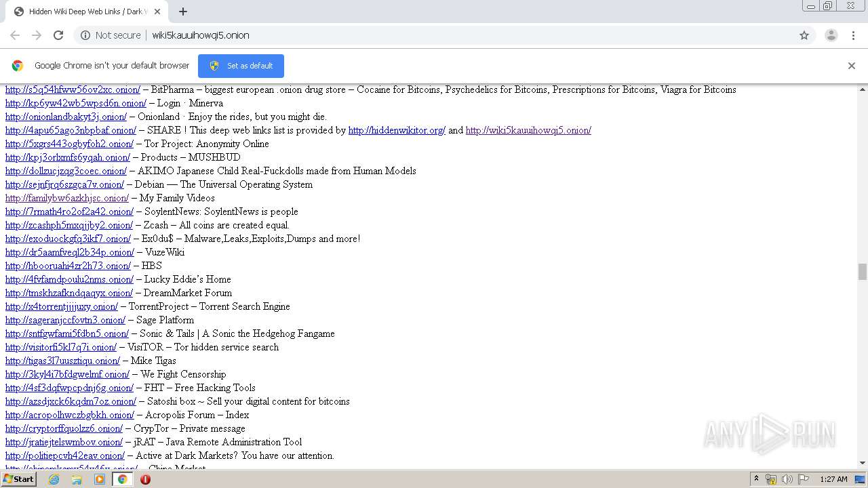868x488 pixels.
Task: Open the We Fight Censorship link
Action: point(68,374)
